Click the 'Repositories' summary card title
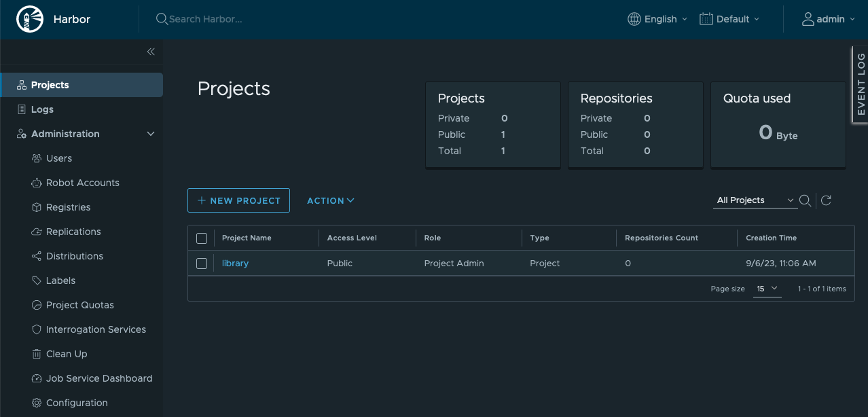Viewport: 868px width, 417px height. pos(616,98)
